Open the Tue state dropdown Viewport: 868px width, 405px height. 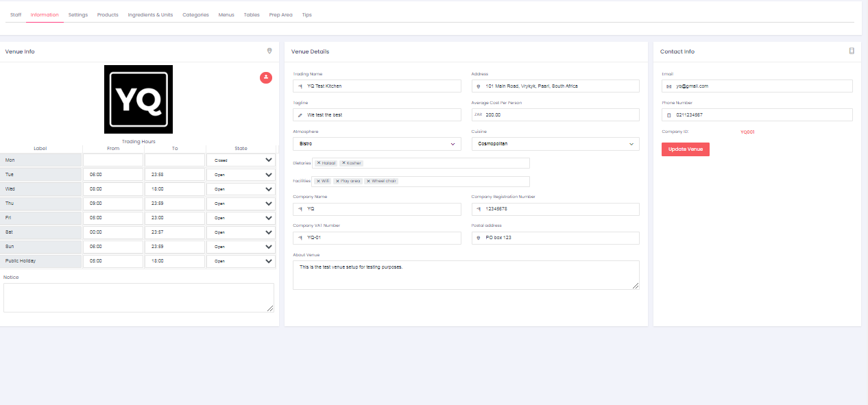[242, 174]
